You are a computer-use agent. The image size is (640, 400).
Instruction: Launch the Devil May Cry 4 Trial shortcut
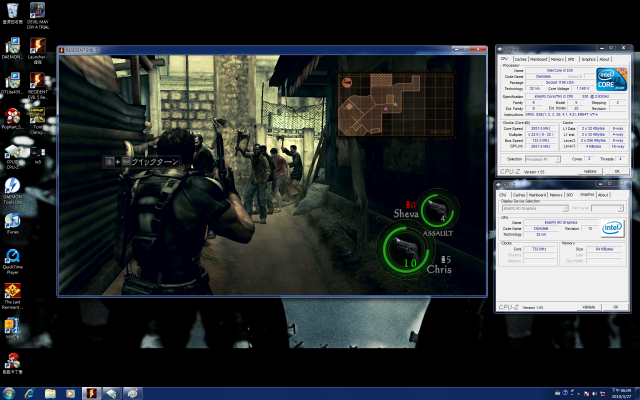(x=38, y=16)
